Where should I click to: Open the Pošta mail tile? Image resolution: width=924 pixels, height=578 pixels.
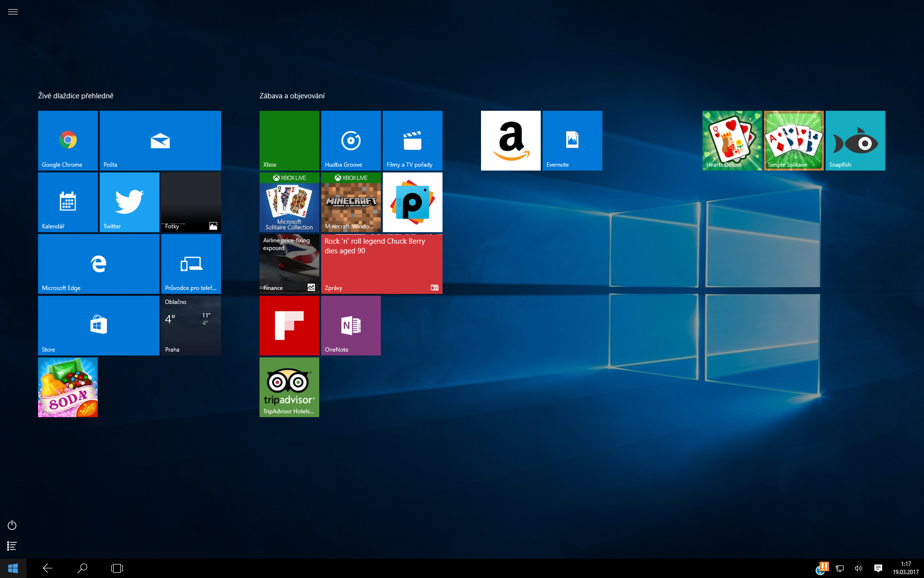click(x=160, y=141)
